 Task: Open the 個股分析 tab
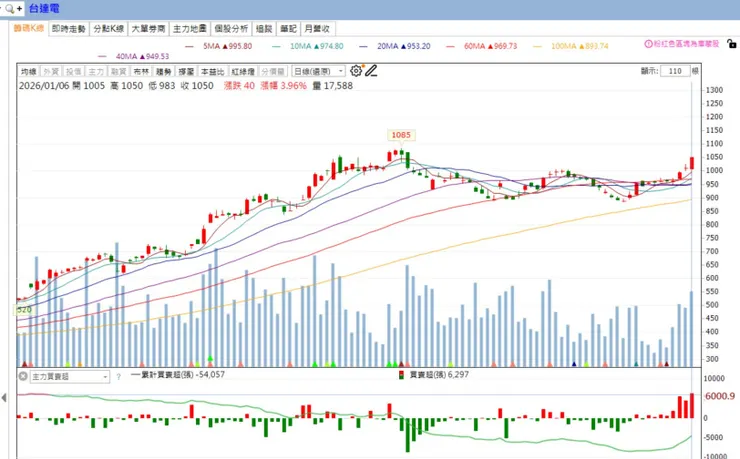(x=231, y=29)
